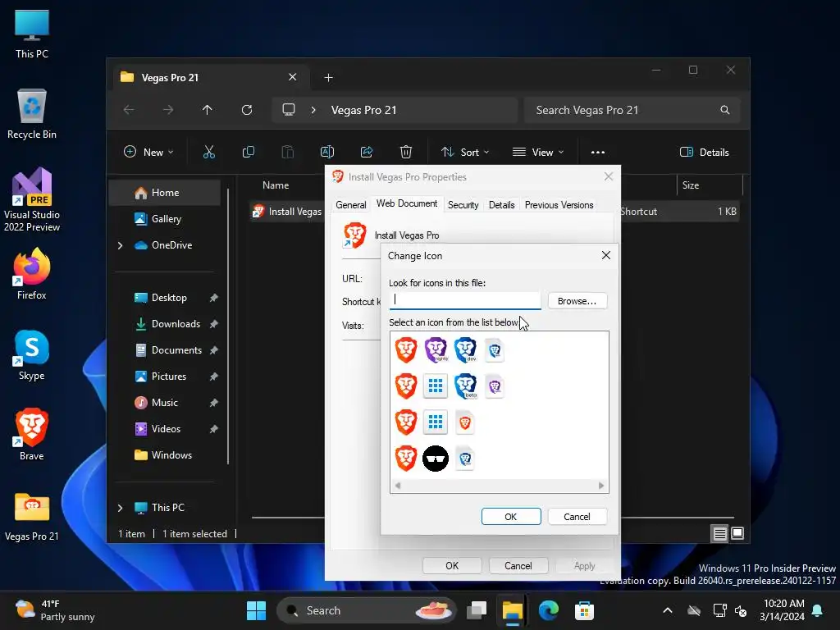840x630 pixels.
Task: Go up one folder level in Explorer
Action: click(x=208, y=110)
